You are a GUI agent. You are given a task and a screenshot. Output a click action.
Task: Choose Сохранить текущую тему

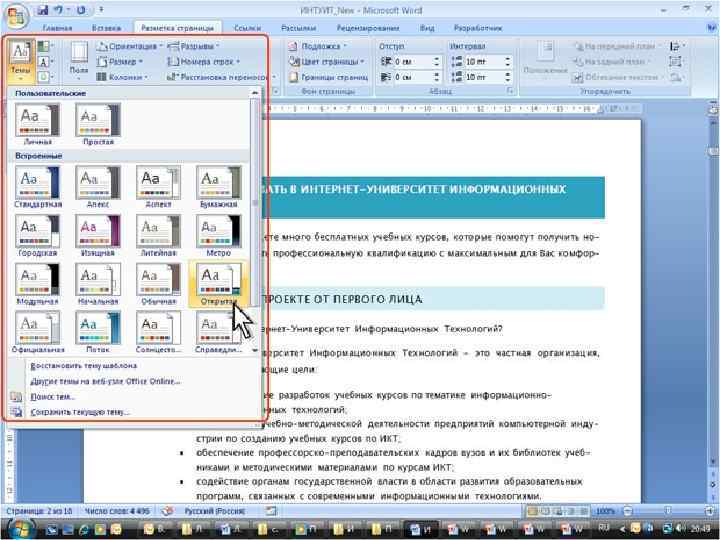tap(79, 412)
